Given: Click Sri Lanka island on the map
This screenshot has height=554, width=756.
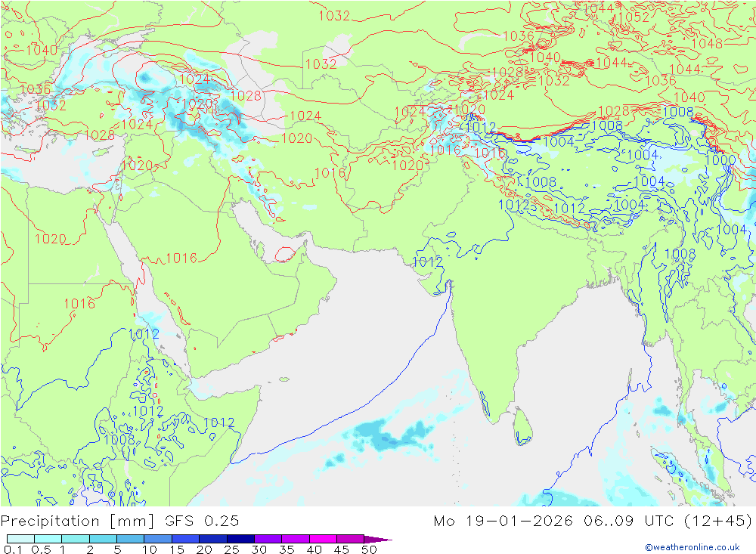Looking at the screenshot, I should click(x=522, y=426).
